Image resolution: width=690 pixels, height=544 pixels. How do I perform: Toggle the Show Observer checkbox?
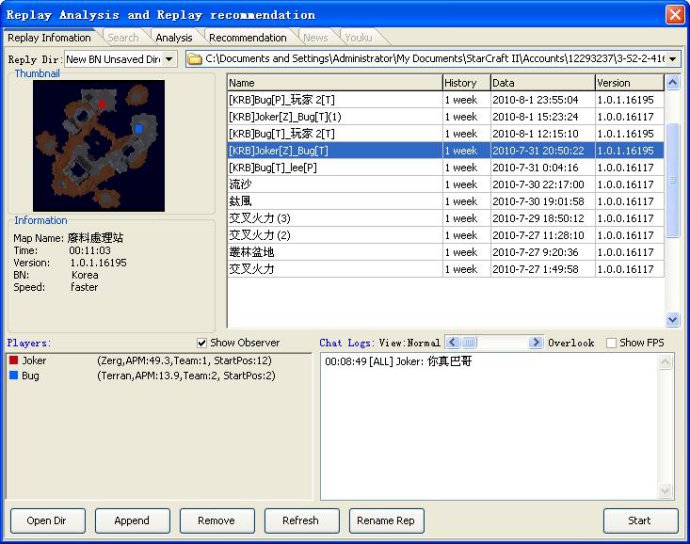203,343
